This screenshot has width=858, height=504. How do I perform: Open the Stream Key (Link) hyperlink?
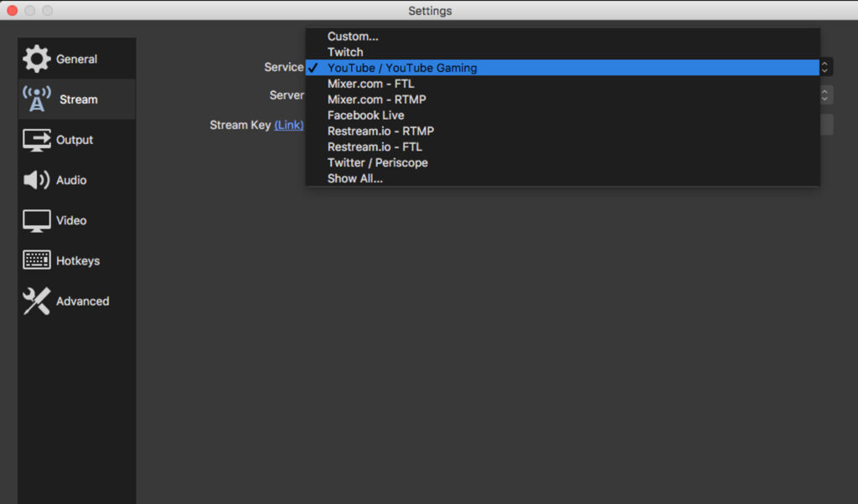[288, 126]
